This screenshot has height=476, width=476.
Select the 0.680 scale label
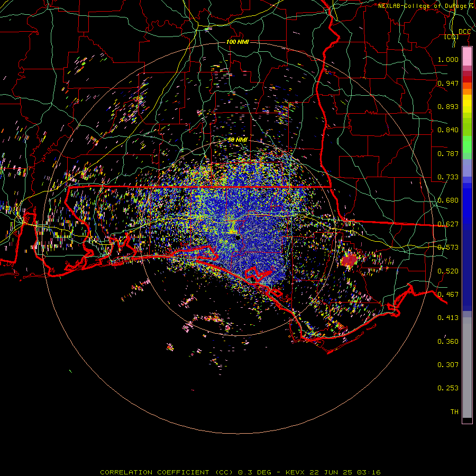[x=448, y=200]
